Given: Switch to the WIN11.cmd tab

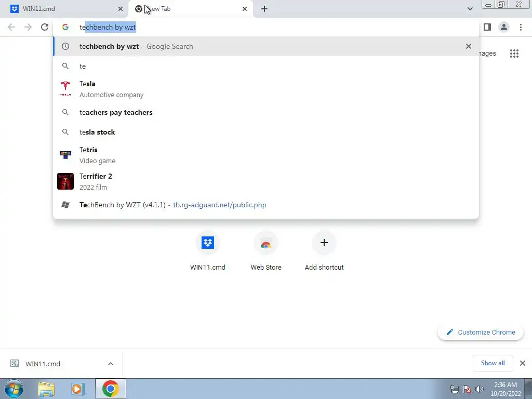Looking at the screenshot, I should point(64,9).
